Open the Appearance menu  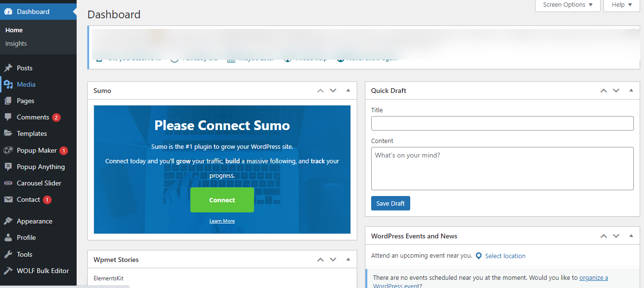coord(35,221)
